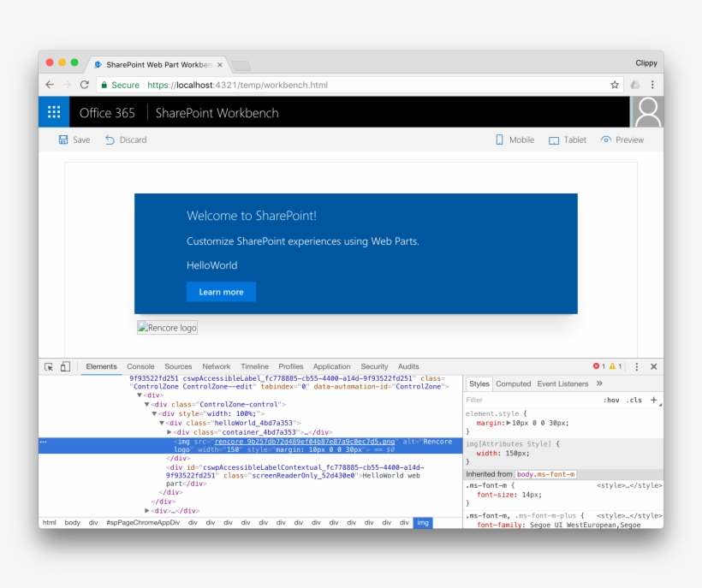Click the yellow warning count indicator
Screen dimensions: 702x588
[x=616, y=366]
